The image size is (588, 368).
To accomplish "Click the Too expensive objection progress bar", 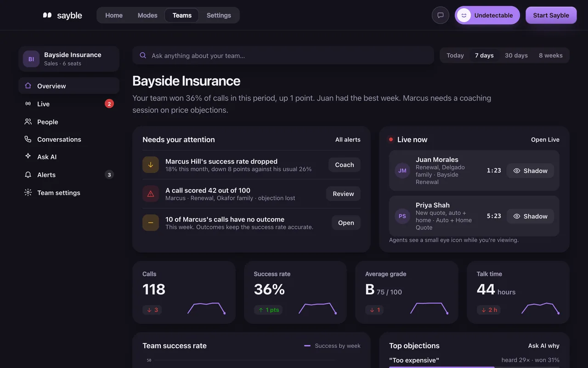I will coord(474,367).
